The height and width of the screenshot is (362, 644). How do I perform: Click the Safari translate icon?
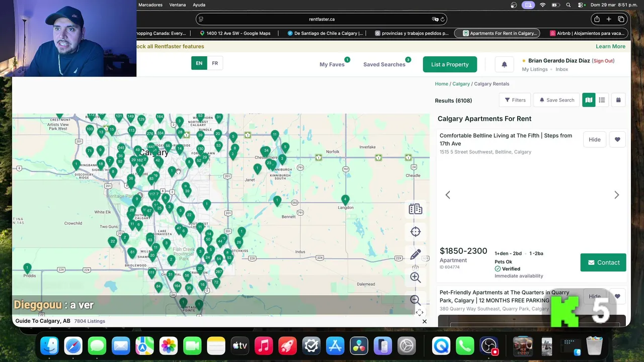tap(435, 19)
